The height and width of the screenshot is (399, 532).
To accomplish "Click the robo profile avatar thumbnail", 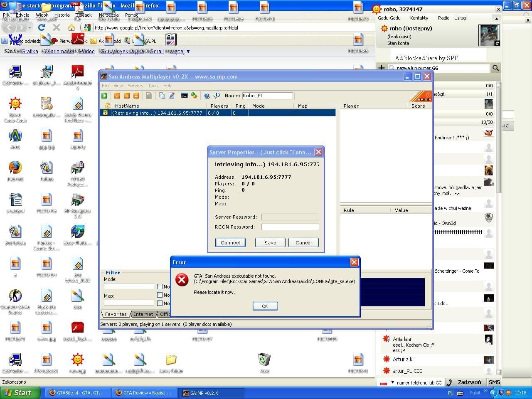I will pyautogui.click(x=489, y=35).
